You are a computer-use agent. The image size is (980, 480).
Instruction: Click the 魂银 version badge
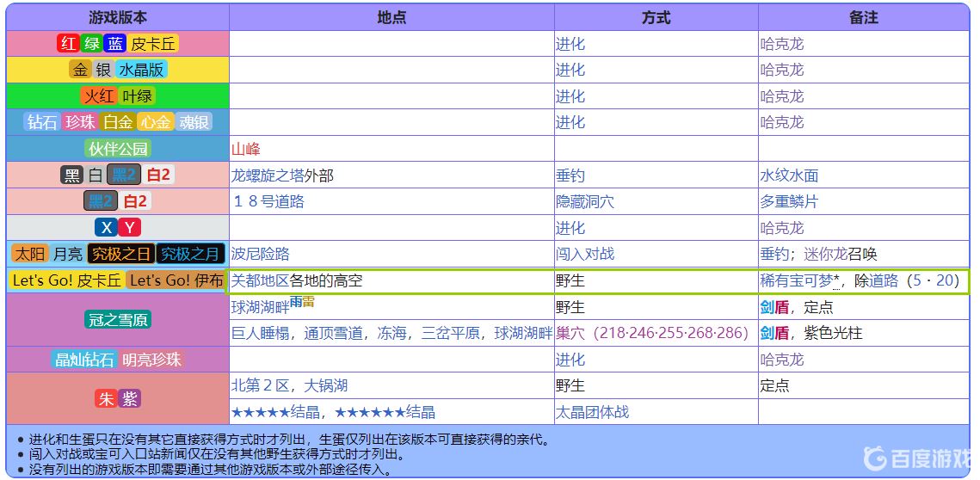click(194, 122)
